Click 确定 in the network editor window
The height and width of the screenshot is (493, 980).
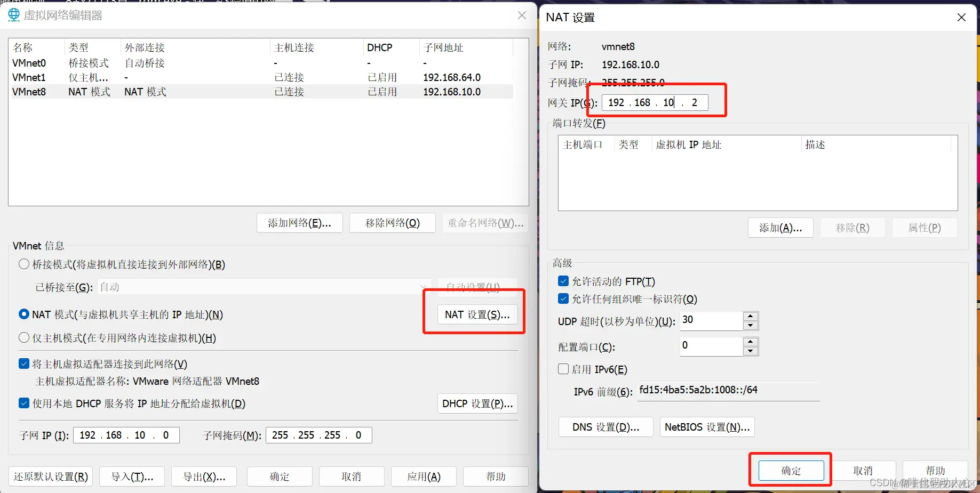[280, 476]
